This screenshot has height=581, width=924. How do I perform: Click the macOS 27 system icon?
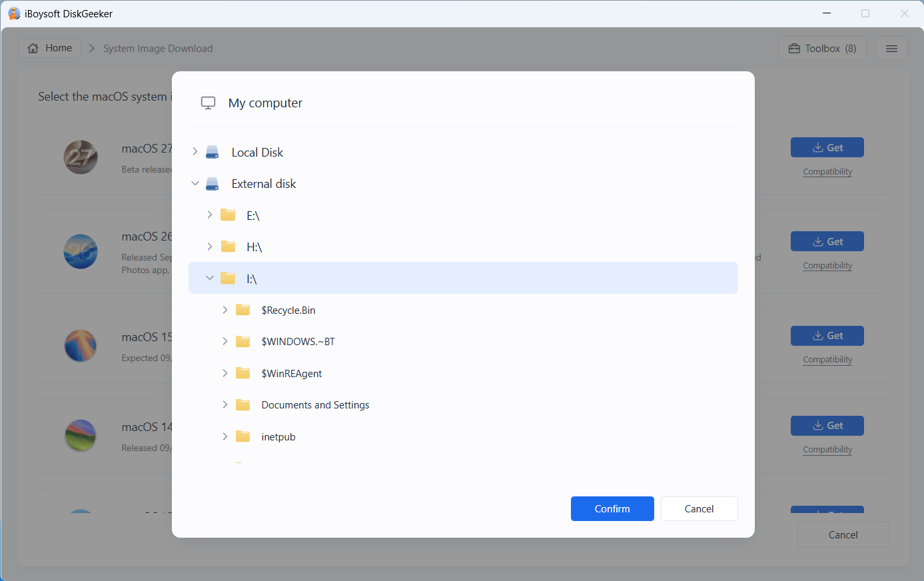point(81,157)
